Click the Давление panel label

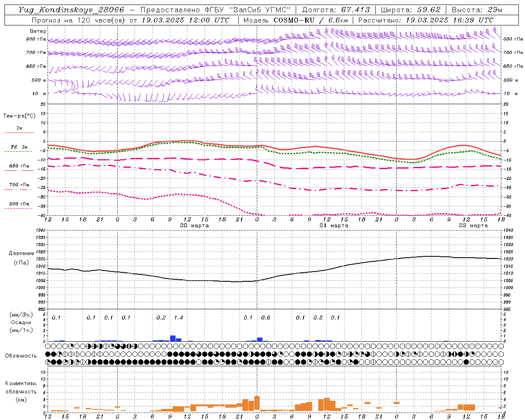pyautogui.click(x=21, y=253)
